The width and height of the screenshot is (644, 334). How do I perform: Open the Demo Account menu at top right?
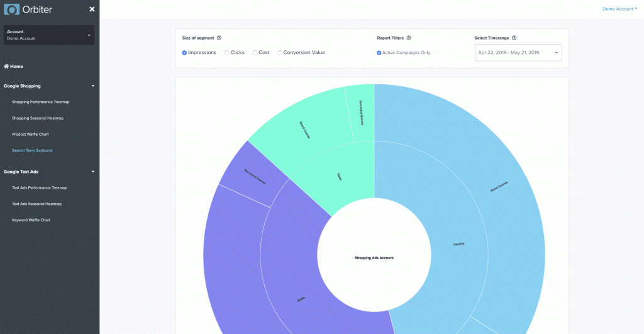[x=619, y=9]
